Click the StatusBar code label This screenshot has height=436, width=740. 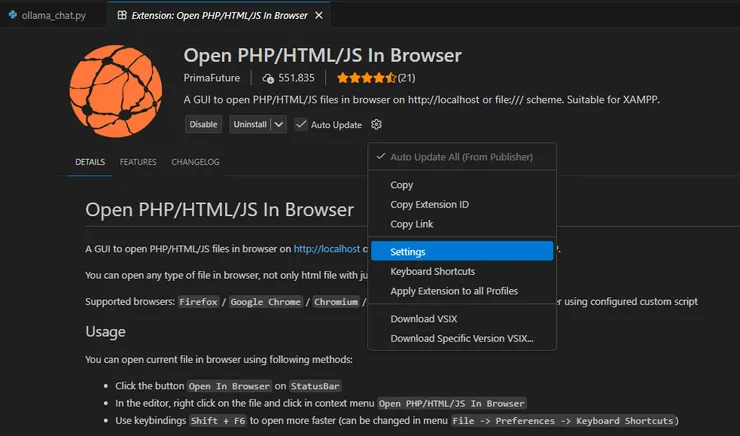(315, 386)
